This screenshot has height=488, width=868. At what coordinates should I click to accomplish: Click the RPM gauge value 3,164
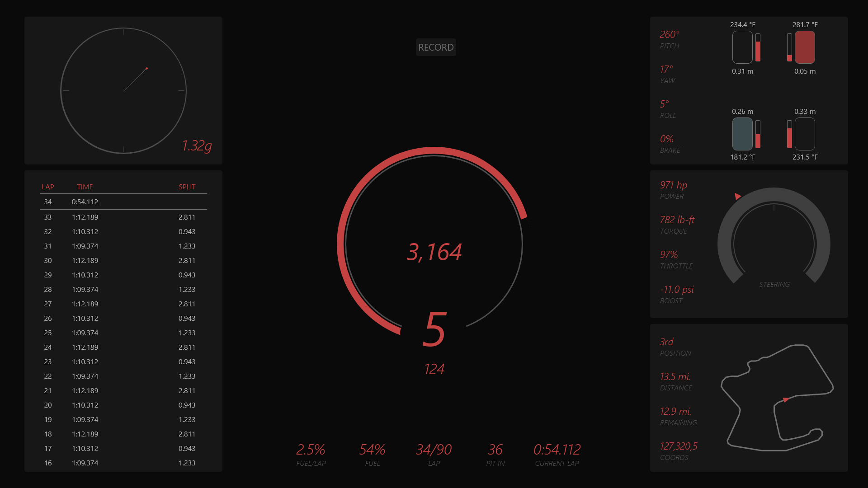(434, 252)
